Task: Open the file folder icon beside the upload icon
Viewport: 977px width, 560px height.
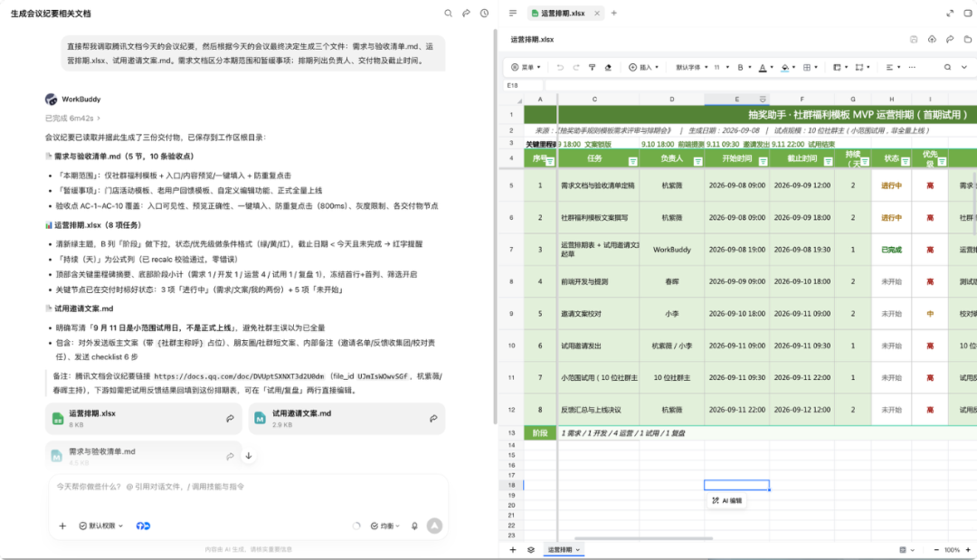Action: (968, 39)
